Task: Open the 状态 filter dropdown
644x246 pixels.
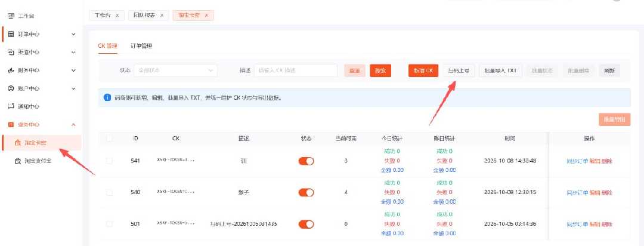Action: 176,70
